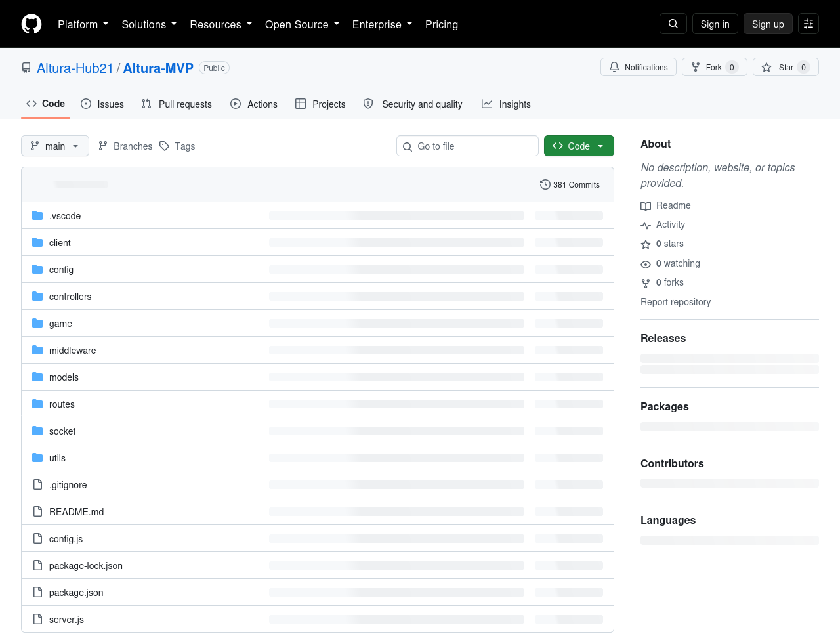Click the middleware folder icon
Image resolution: width=840 pixels, height=640 pixels.
coord(37,350)
